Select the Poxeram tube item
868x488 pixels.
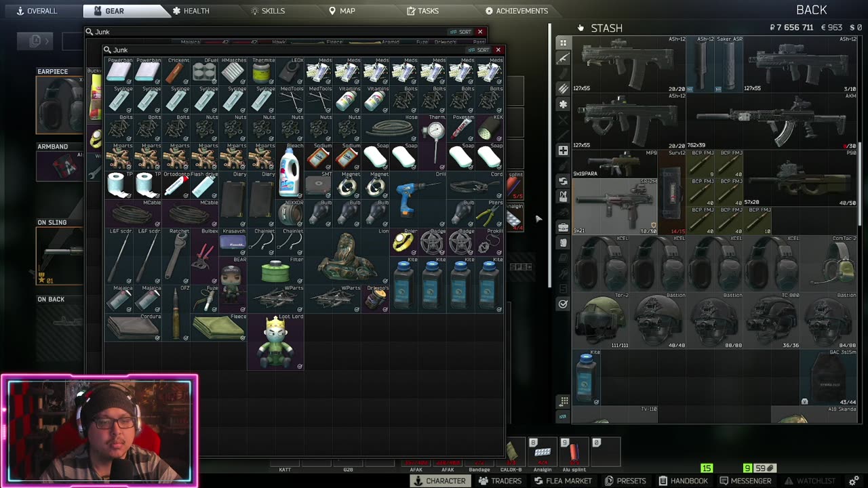pyautogui.click(x=461, y=128)
